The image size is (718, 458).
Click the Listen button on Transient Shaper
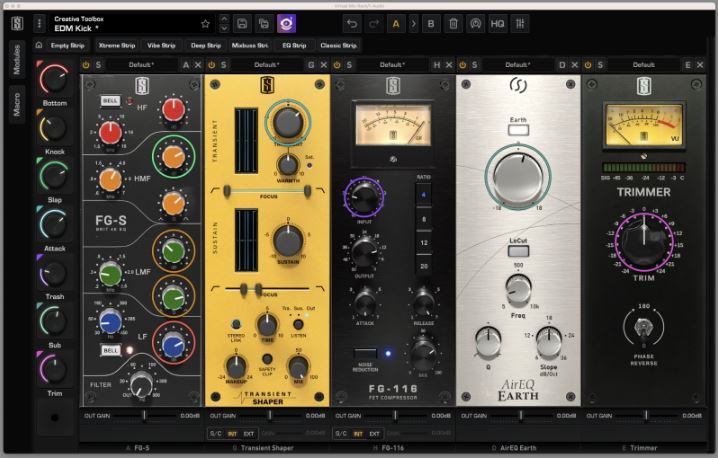tap(298, 324)
